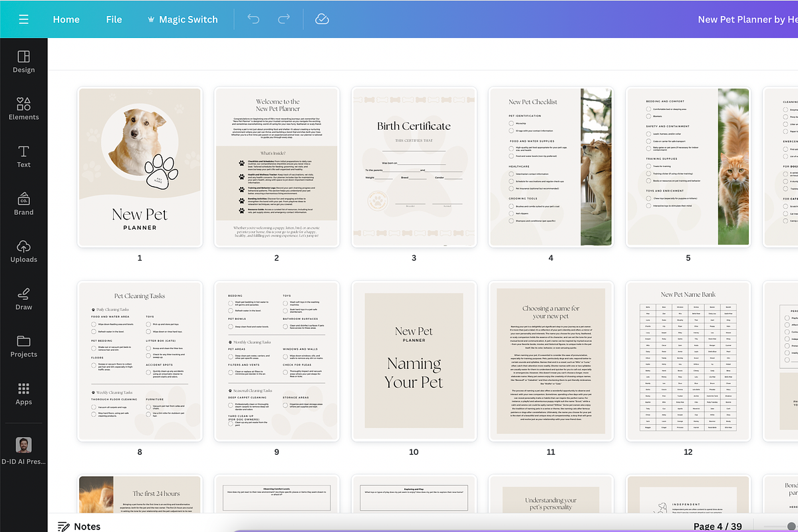Select the Independent personality page thumbnail
The image size is (798, 532).
click(688, 494)
